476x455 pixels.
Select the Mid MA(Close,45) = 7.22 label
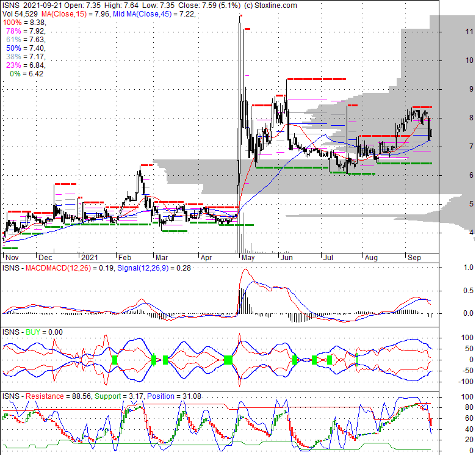point(153,13)
